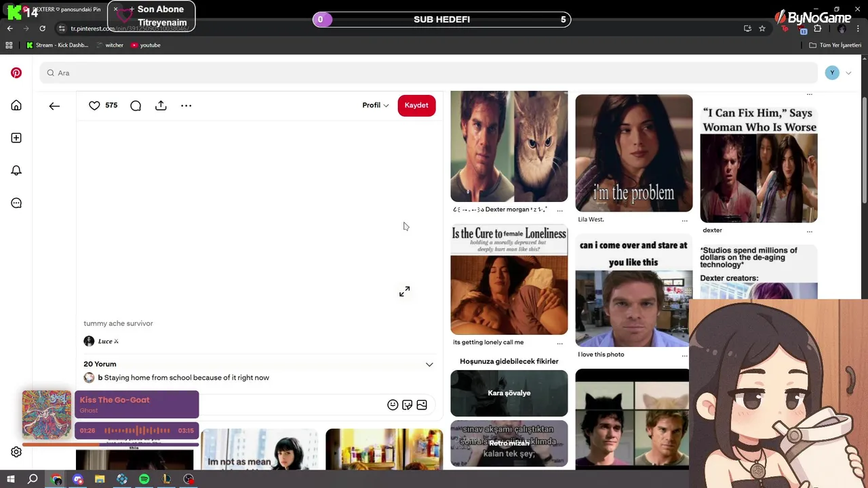
Task: Open Windows Start menu
Action: [x=11, y=479]
